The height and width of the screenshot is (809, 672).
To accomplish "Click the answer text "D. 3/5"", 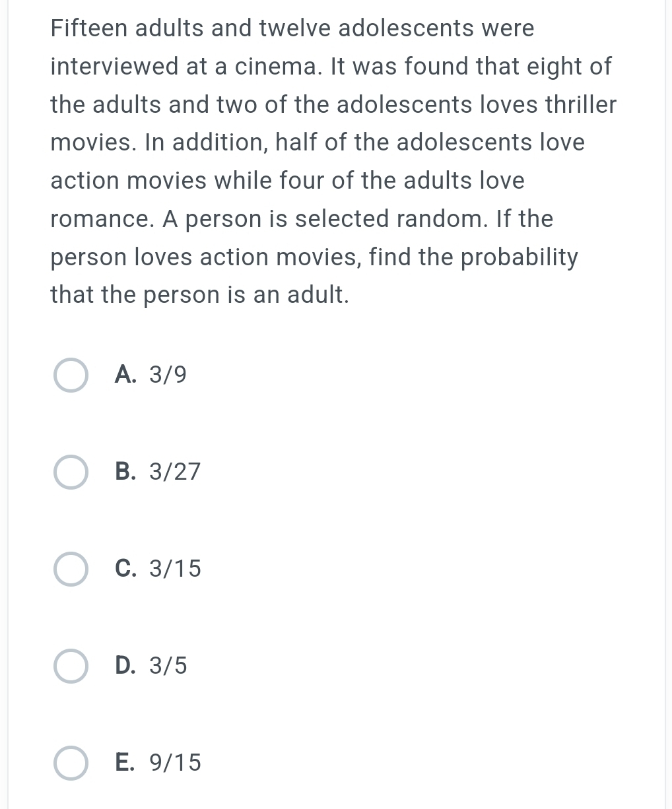I will tap(151, 665).
